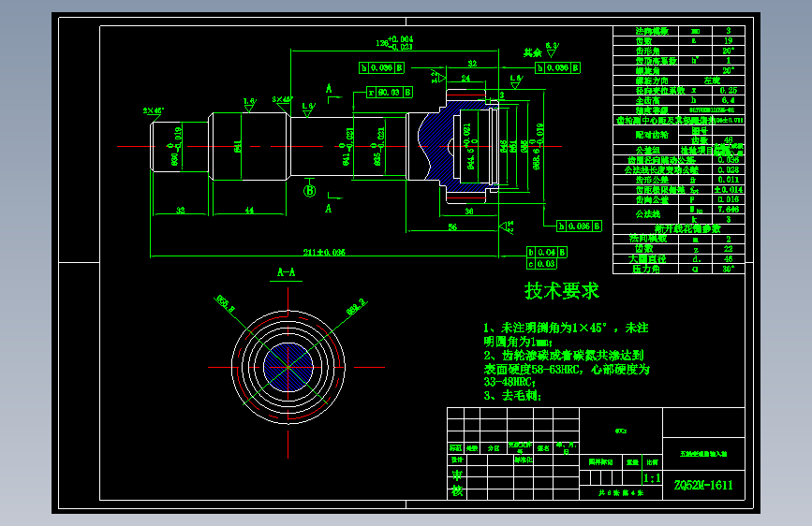Click the 0.011 tooth profile tolerance value
The image size is (812, 526).
pyautogui.click(x=728, y=180)
